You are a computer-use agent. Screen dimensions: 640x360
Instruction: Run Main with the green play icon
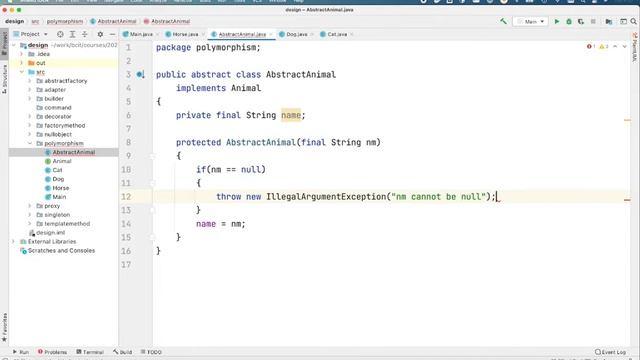click(556, 21)
